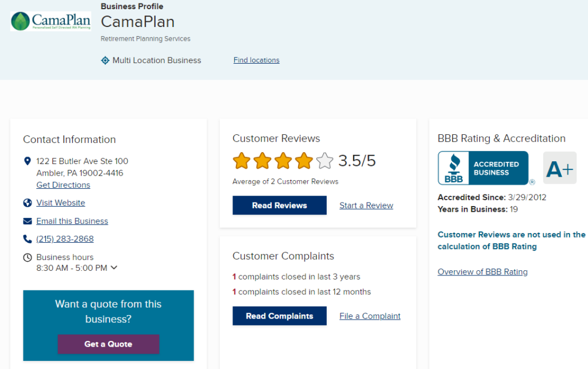Click the BBB Accredited Business seal
Screen dimensions: 588x369
pos(483,168)
